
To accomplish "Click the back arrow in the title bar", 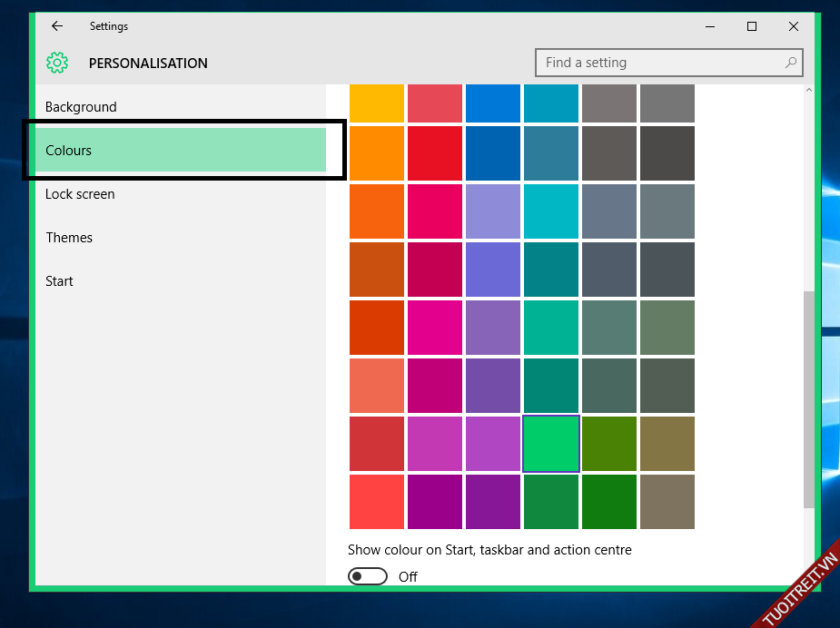I will tap(57, 26).
